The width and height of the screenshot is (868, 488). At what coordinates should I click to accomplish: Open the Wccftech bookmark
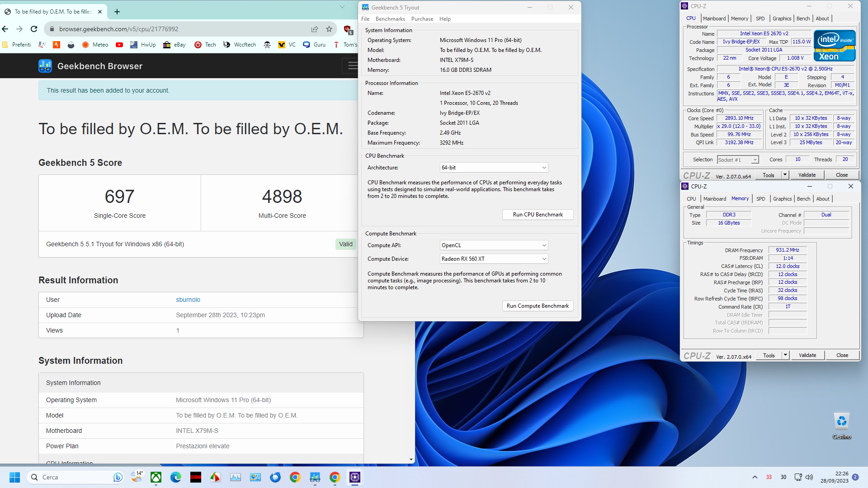[240, 45]
